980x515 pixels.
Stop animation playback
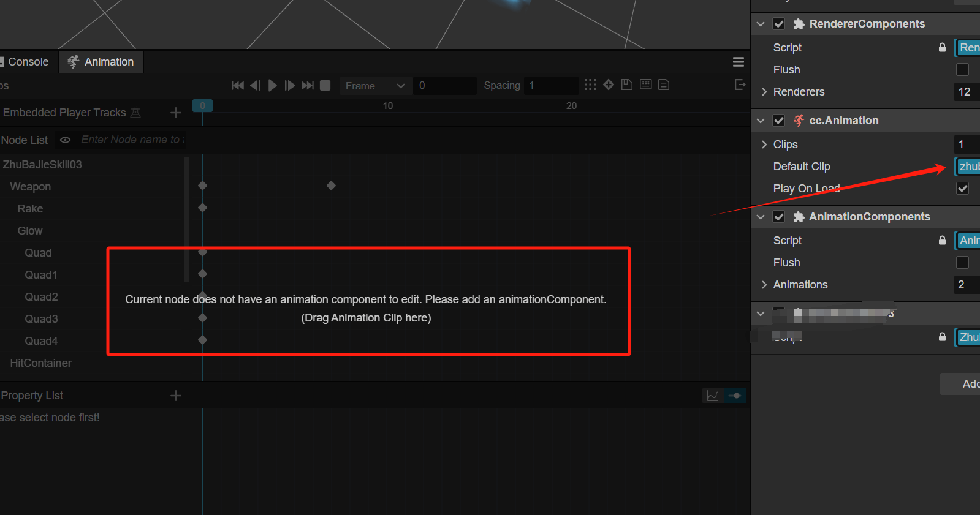[x=325, y=86]
